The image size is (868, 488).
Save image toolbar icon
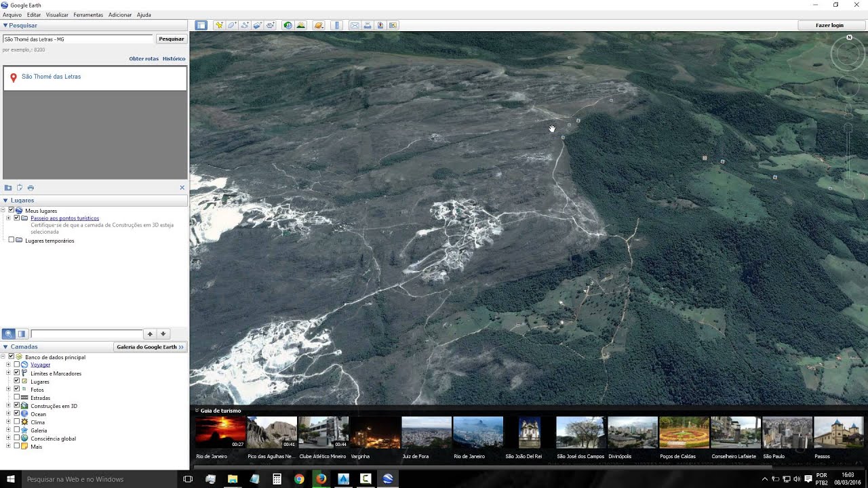tap(380, 25)
